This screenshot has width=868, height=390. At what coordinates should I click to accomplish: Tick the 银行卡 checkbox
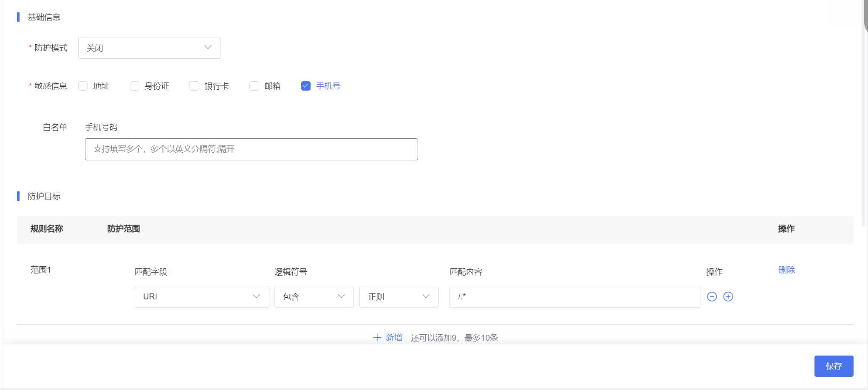coord(194,86)
